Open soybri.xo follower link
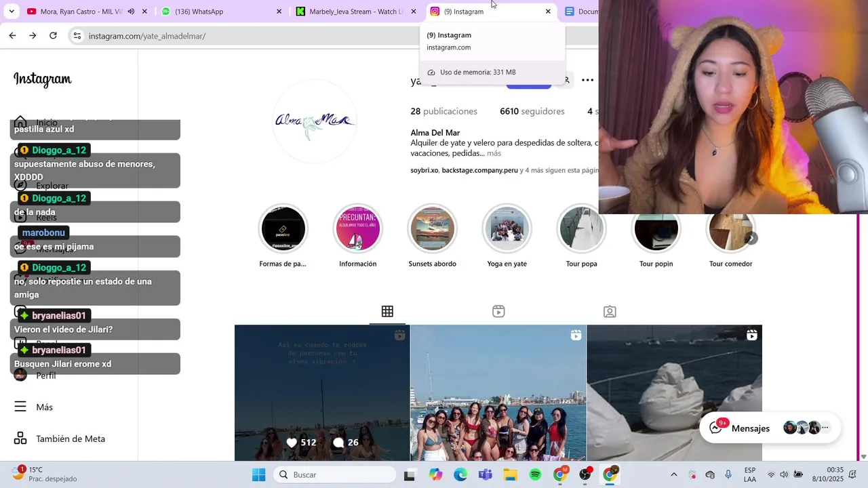Viewport: 868px width, 488px height. click(x=425, y=170)
